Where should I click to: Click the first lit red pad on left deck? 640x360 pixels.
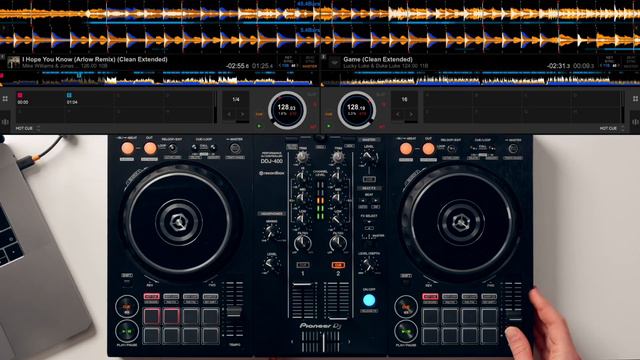point(151,316)
